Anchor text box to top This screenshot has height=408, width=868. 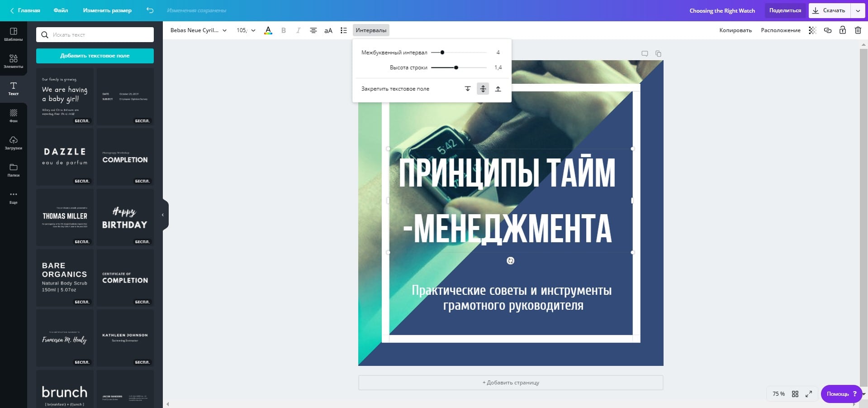(468, 89)
